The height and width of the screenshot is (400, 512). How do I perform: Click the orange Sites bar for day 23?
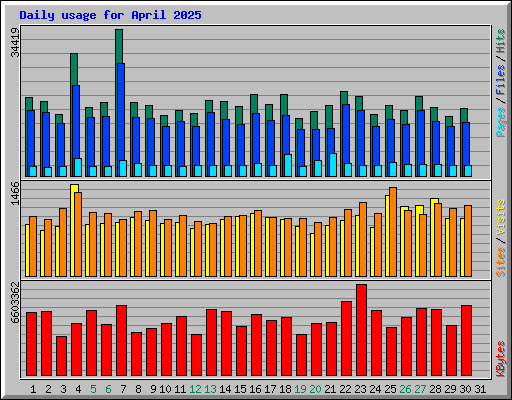click(363, 239)
